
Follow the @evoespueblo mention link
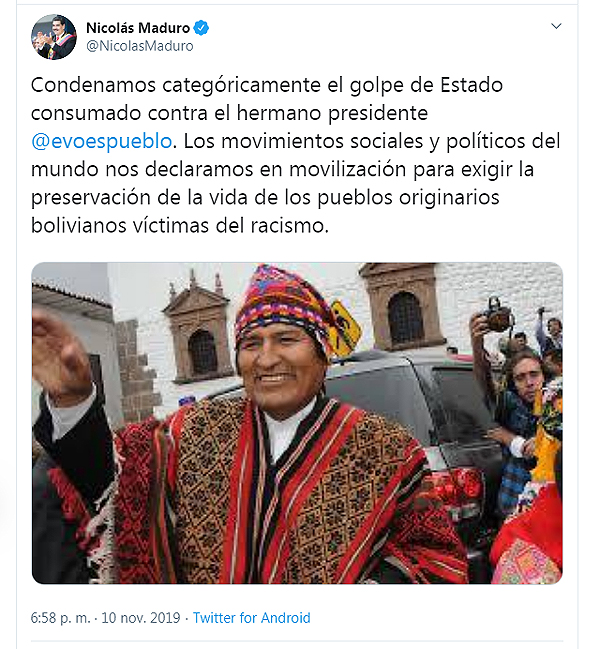(x=101, y=141)
